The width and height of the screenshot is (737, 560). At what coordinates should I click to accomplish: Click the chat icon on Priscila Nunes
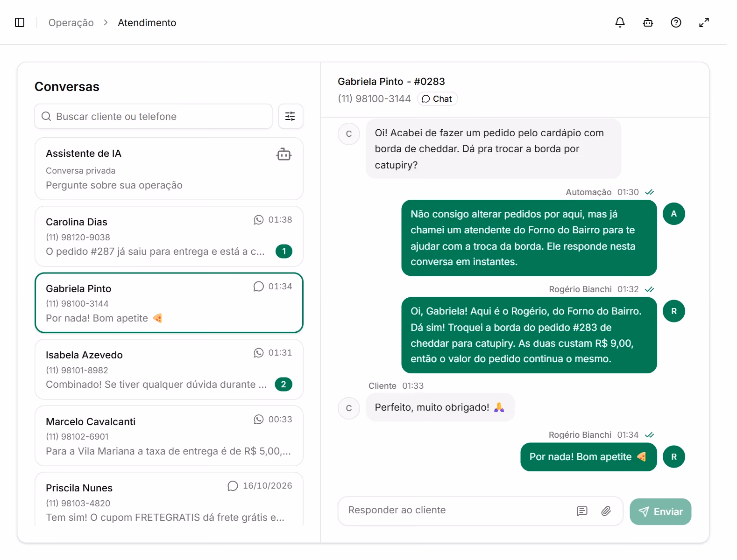click(233, 486)
